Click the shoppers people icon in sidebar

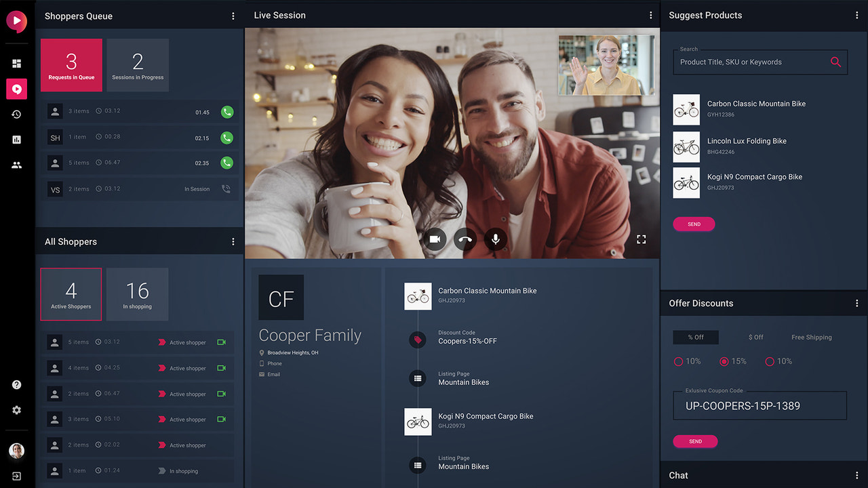16,164
